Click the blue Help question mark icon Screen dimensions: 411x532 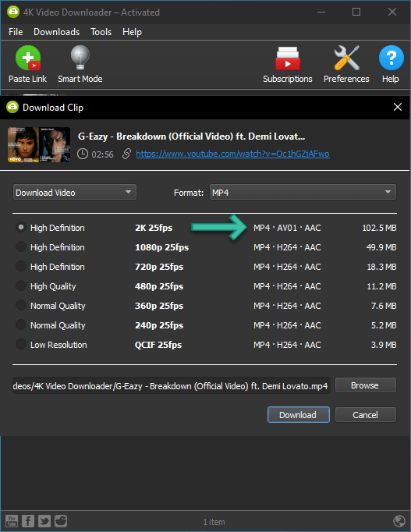pos(391,58)
